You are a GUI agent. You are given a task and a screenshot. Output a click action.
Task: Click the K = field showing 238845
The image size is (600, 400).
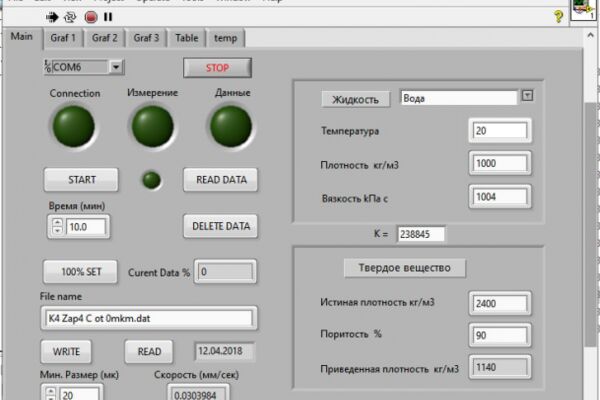421,234
